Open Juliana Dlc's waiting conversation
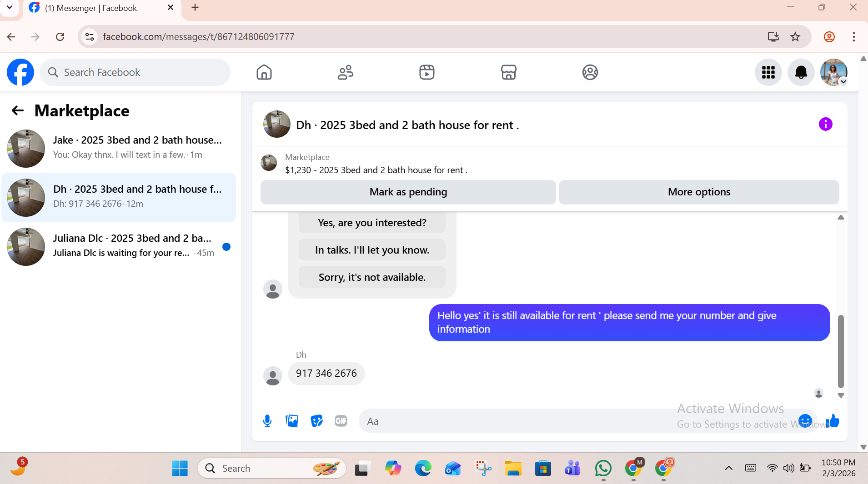 [119, 246]
